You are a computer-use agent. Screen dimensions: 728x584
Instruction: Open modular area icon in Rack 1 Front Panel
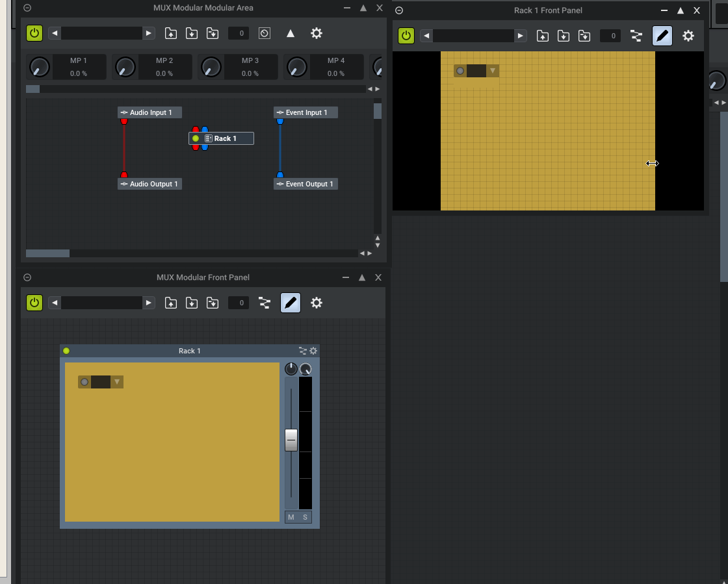click(636, 36)
